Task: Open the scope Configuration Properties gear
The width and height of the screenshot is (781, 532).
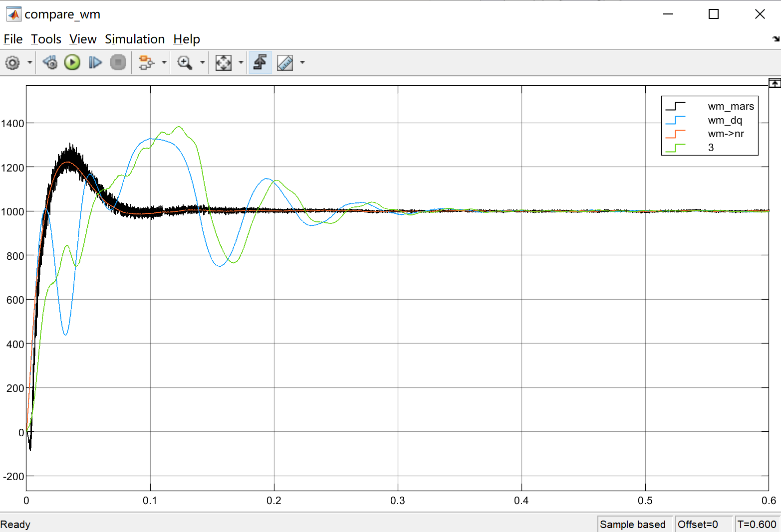Action: click(12, 63)
